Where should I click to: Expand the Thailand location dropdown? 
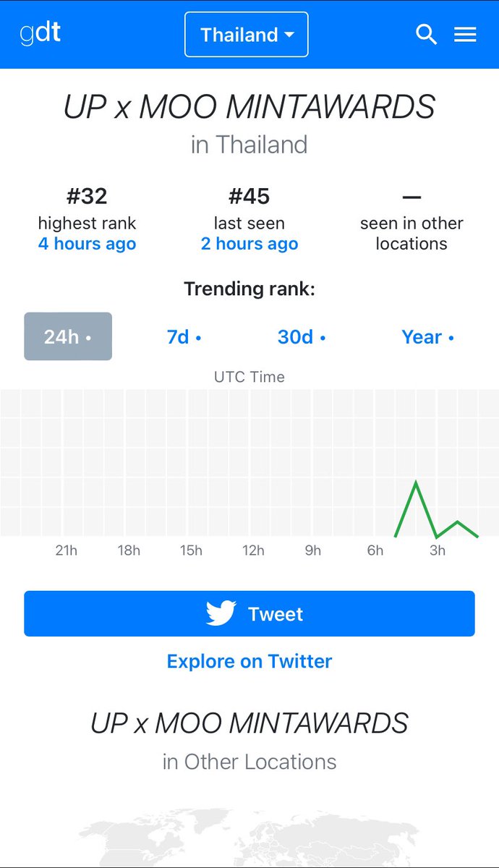pyautogui.click(x=247, y=34)
